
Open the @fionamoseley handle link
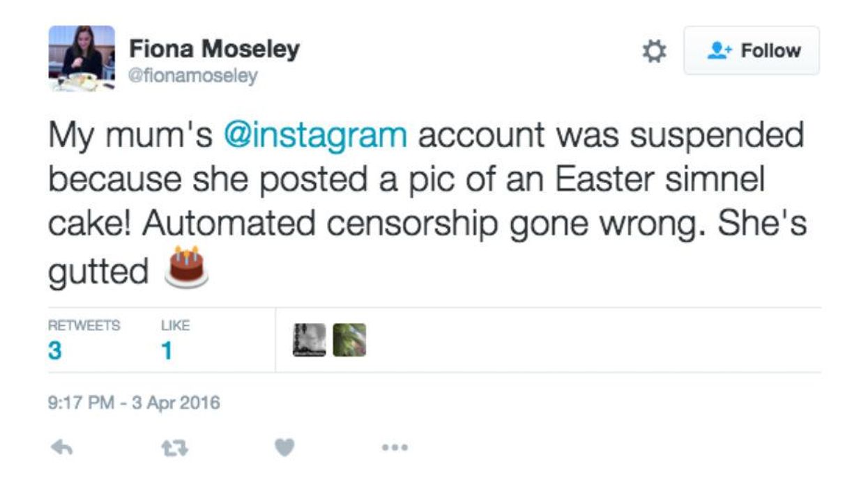(x=193, y=76)
